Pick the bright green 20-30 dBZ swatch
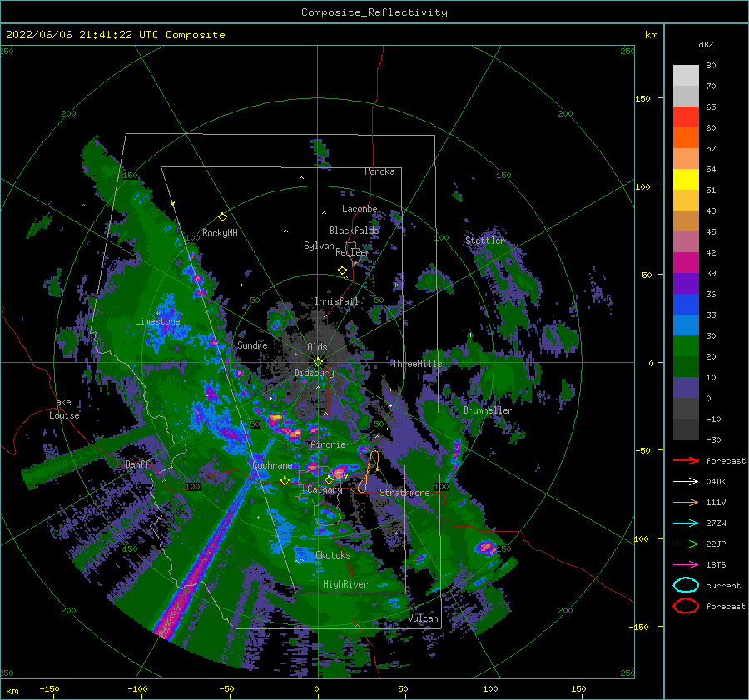Viewport: 749px width, 700px height. pyautogui.click(x=686, y=346)
